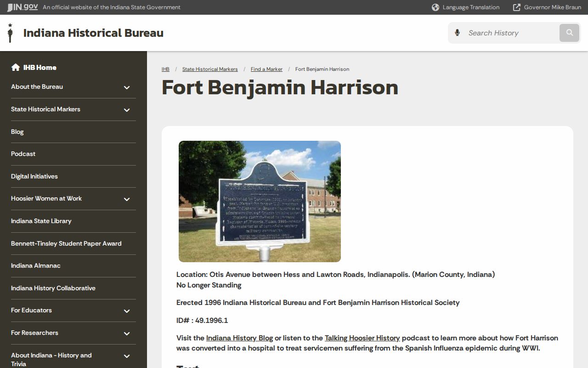Expand the Hoosier Women at Work chevron
The width and height of the screenshot is (588, 368).
coord(127,199)
